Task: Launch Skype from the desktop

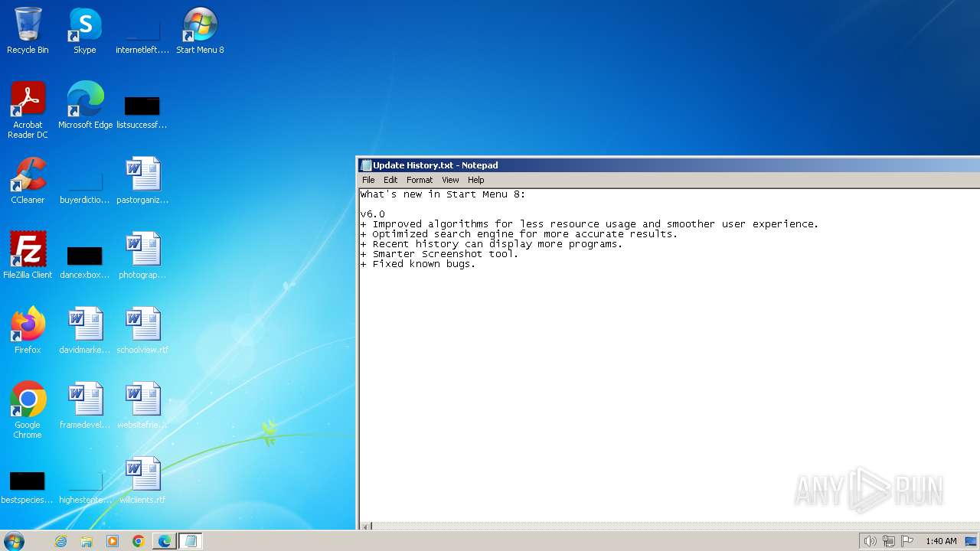Action: [85, 31]
